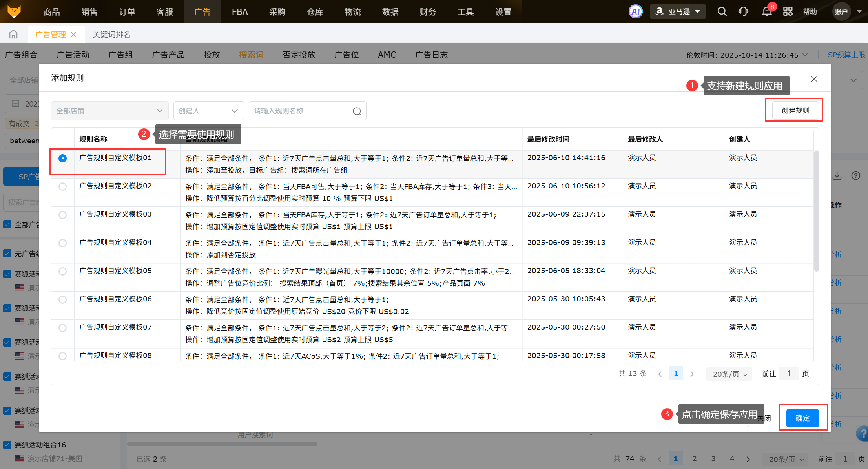Open the creator (创建人) filter dropdown
Image resolution: width=868 pixels, height=469 pixels.
tap(208, 111)
